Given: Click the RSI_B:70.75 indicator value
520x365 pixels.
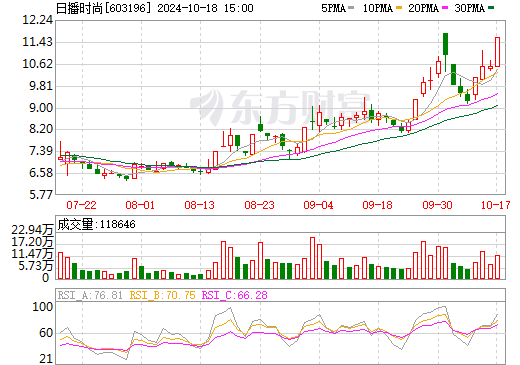Looking at the screenshot, I should tap(162, 295).
